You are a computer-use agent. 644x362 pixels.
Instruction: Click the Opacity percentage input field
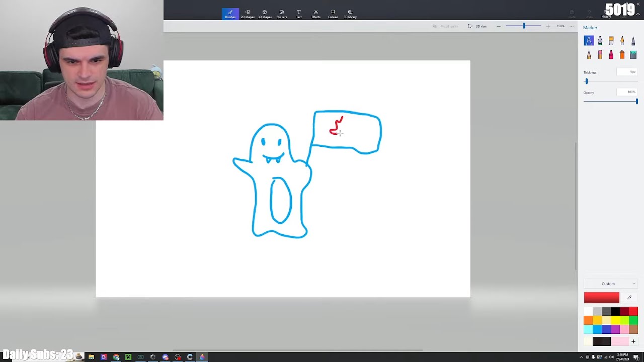click(627, 92)
